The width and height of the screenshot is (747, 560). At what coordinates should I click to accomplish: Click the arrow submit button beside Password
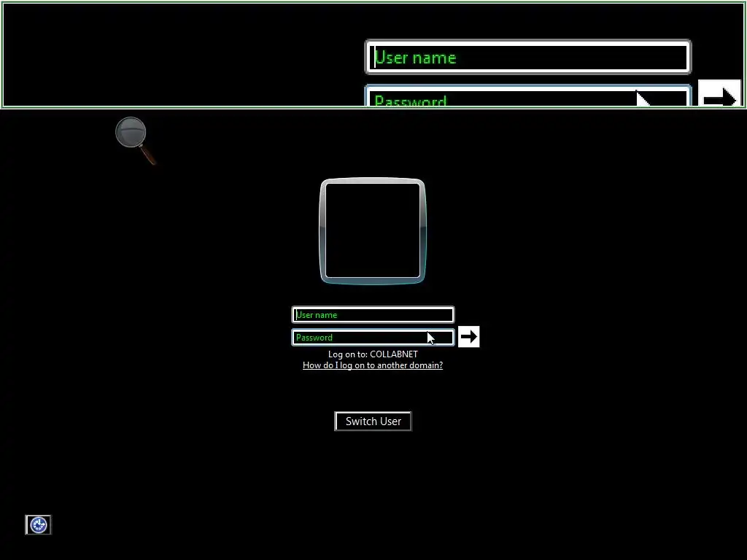[469, 337]
